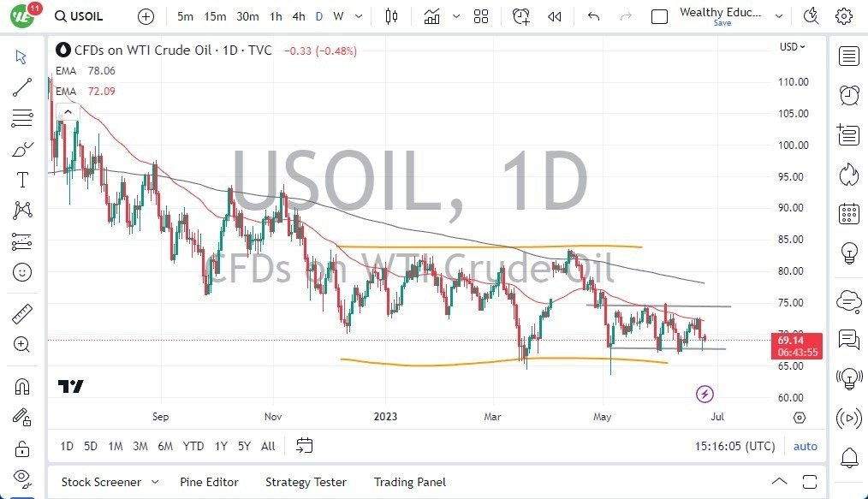
Task: Activate the Zoom In tool
Action: pos(23,345)
